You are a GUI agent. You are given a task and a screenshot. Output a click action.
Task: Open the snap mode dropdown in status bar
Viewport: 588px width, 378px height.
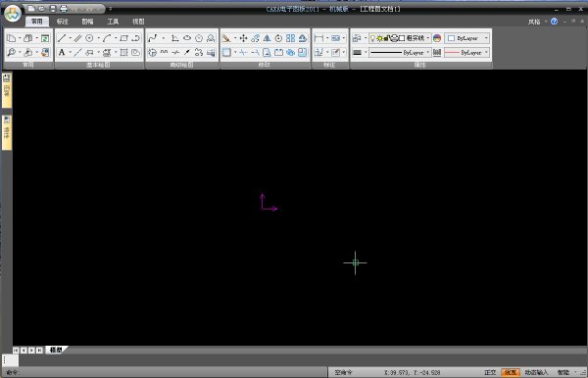pos(575,372)
